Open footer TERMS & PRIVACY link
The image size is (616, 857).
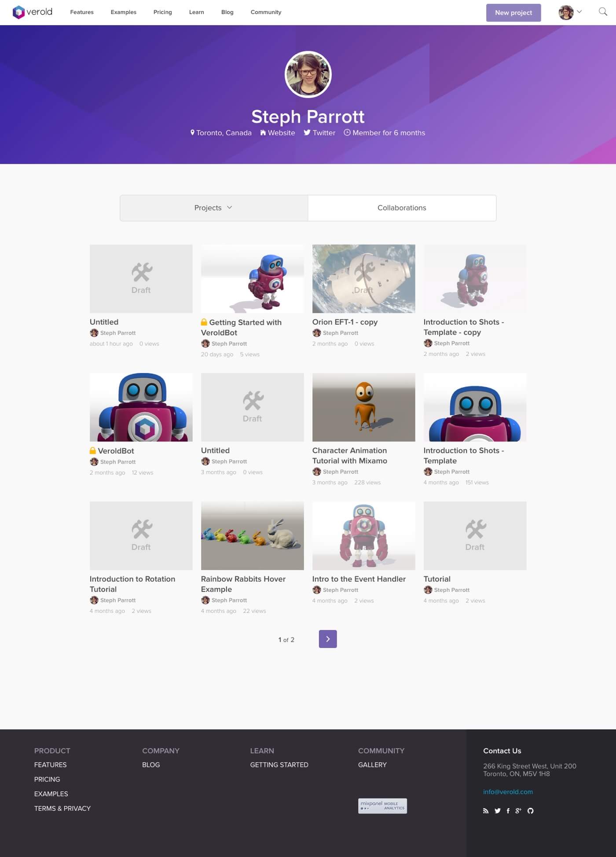click(x=62, y=809)
